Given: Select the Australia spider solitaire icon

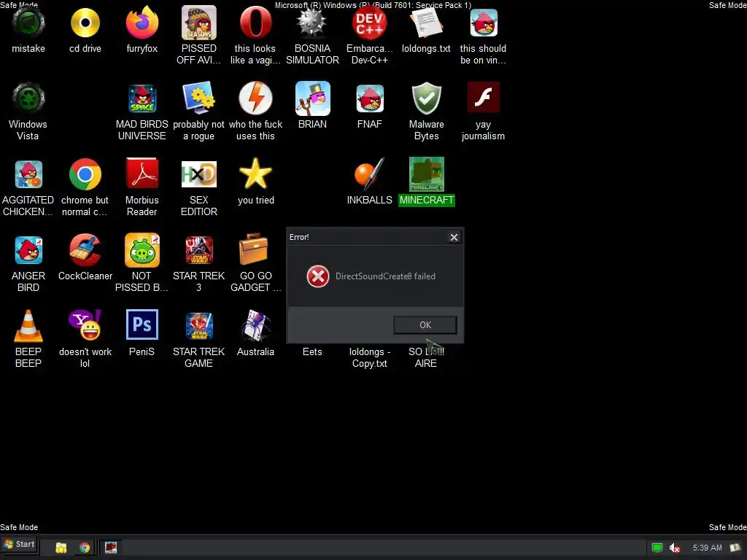Looking at the screenshot, I should (x=255, y=326).
